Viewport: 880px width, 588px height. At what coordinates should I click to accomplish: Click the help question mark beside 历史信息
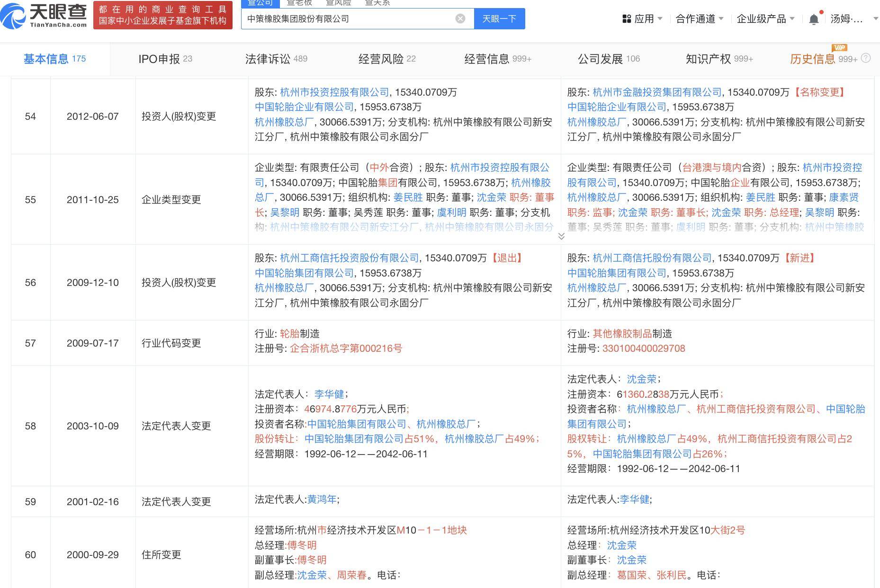point(866,58)
